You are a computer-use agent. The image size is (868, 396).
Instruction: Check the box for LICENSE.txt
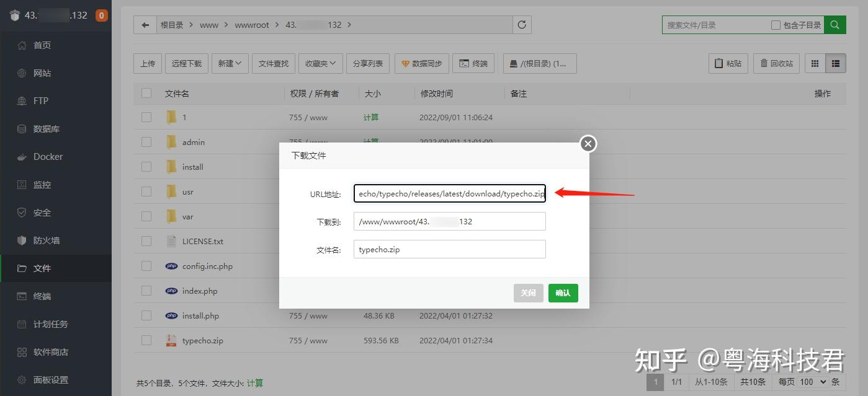click(x=146, y=241)
